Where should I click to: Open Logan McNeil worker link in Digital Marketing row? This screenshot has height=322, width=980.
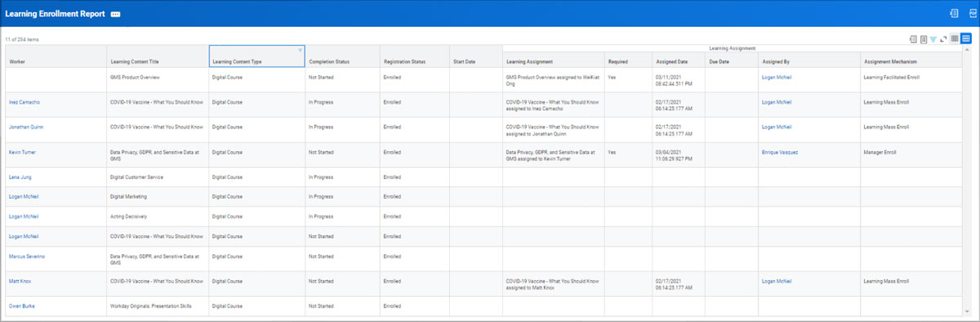pos(24,197)
